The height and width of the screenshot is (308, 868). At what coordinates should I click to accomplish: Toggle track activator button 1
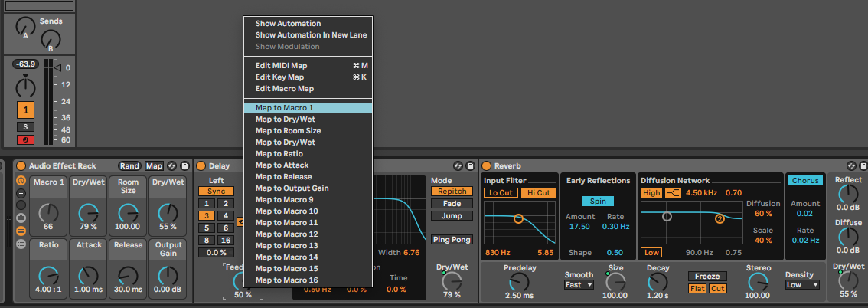25,110
